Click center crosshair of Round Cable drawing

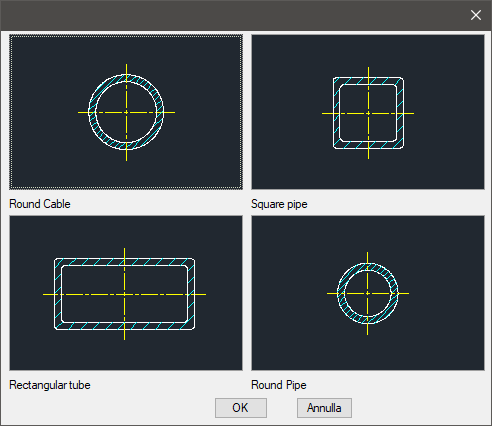pos(126,112)
